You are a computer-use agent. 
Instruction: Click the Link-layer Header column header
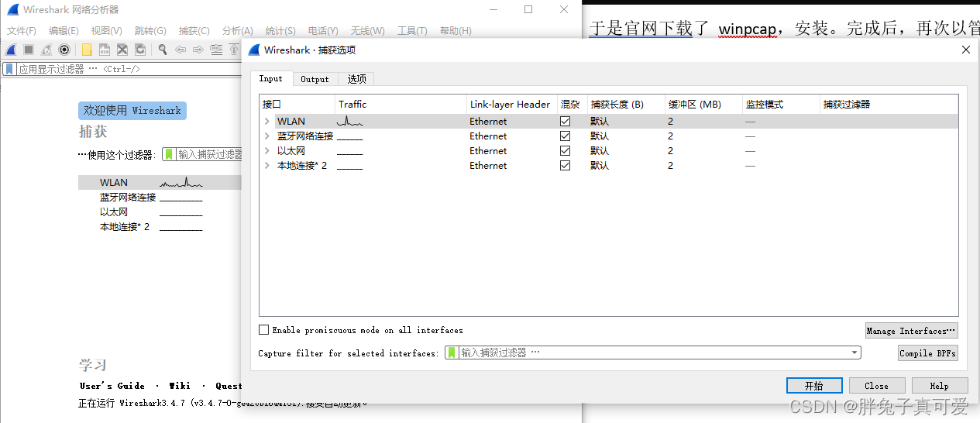pyautogui.click(x=511, y=105)
